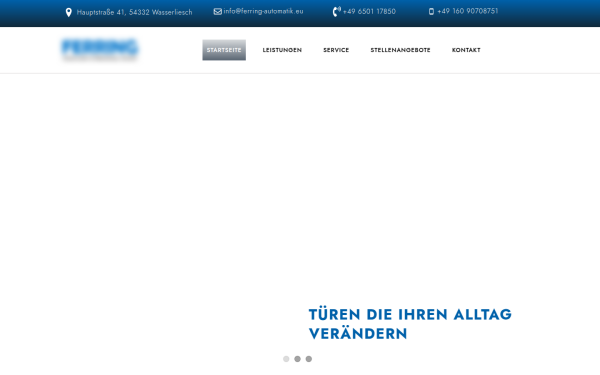Open the Stellenangebote menu item
This screenshot has width=600, height=375.
point(400,50)
